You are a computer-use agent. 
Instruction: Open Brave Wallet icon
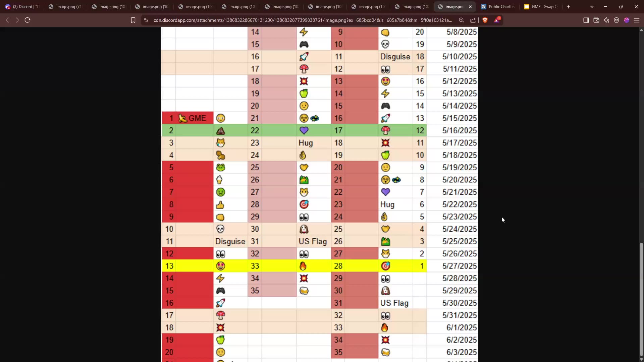pyautogui.click(x=596, y=20)
